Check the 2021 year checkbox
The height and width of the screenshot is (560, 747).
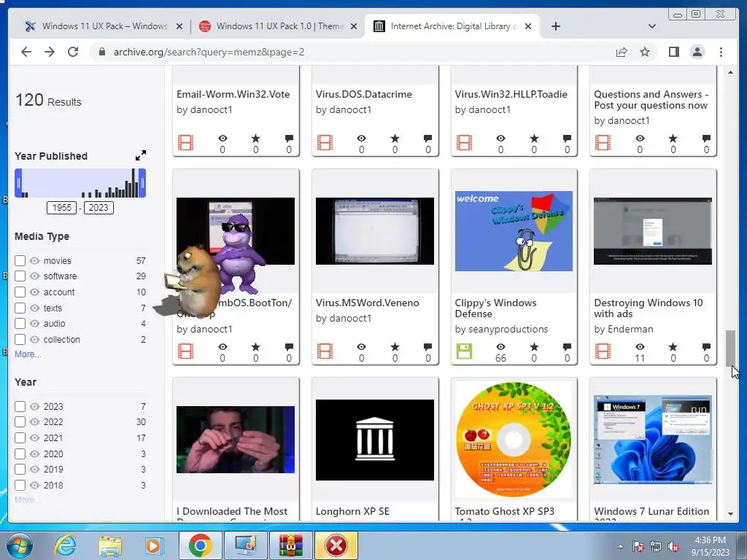20,438
